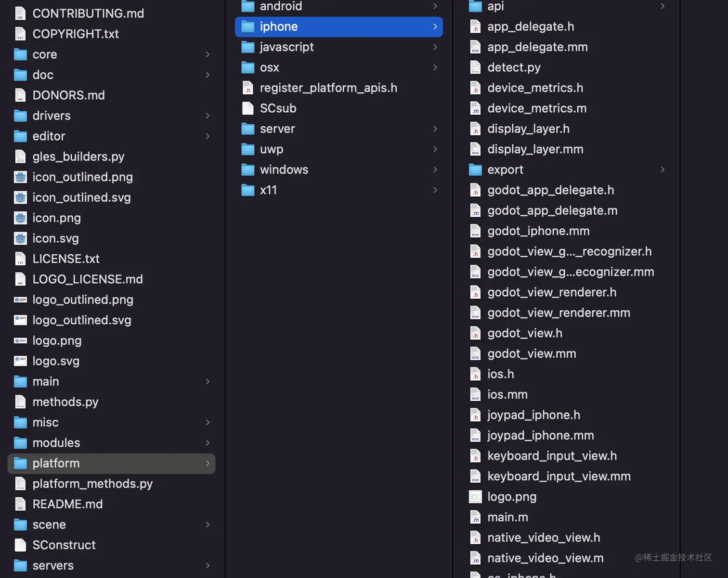Click the .m icon beside device_metrics.m

coord(475,108)
